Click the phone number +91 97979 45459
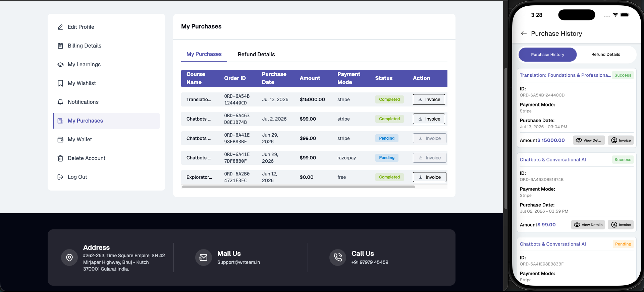The image size is (644, 292). click(x=370, y=262)
